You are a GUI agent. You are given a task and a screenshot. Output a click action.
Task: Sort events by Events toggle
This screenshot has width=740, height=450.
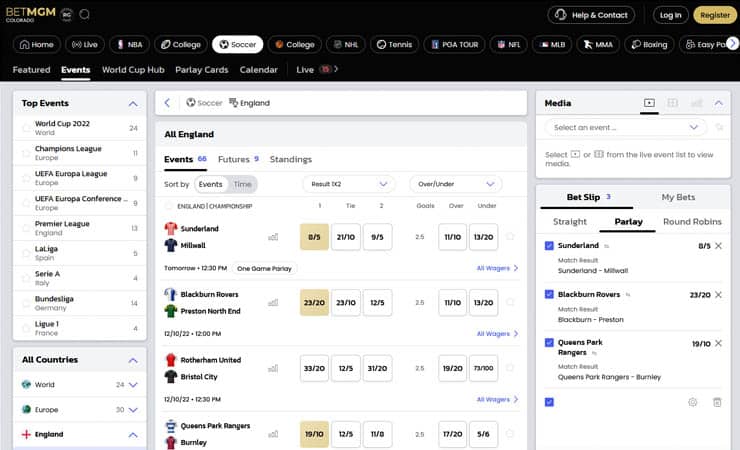coord(210,184)
